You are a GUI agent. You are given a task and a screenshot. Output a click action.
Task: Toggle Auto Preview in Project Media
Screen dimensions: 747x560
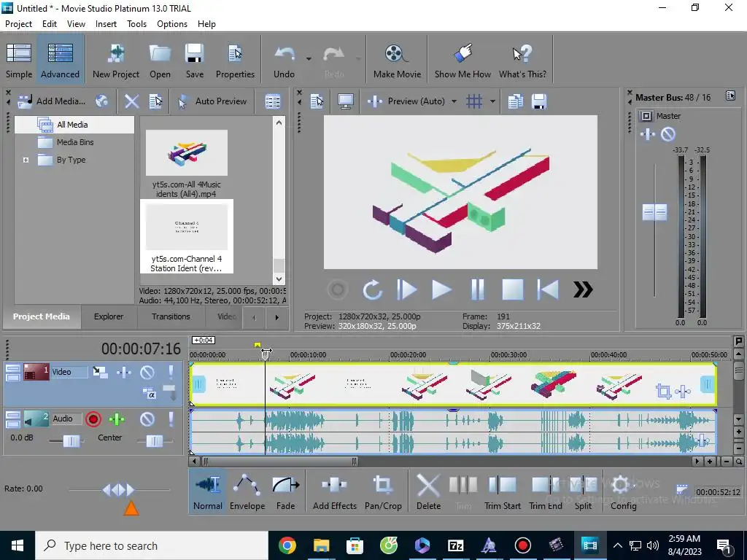[x=212, y=101]
